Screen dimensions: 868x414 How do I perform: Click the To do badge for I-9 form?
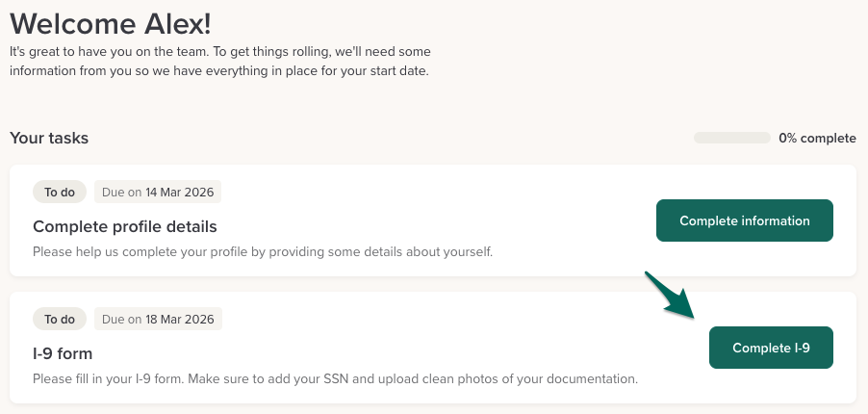click(x=60, y=319)
